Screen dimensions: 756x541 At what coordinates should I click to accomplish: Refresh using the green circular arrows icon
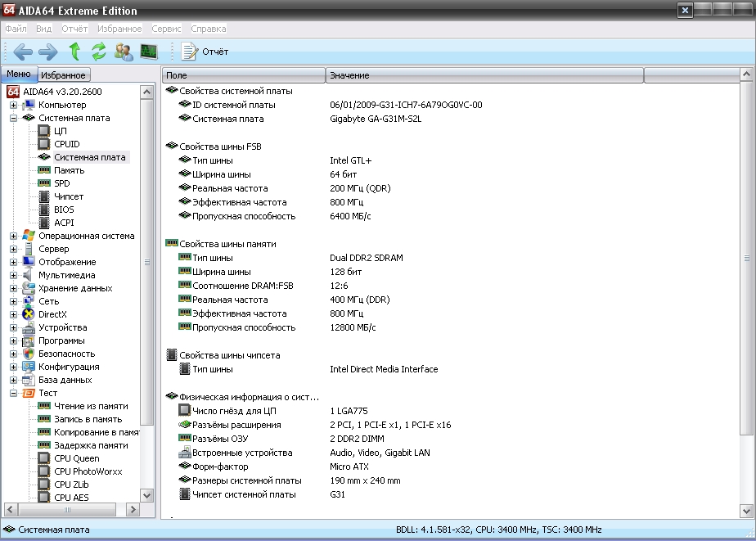[99, 51]
